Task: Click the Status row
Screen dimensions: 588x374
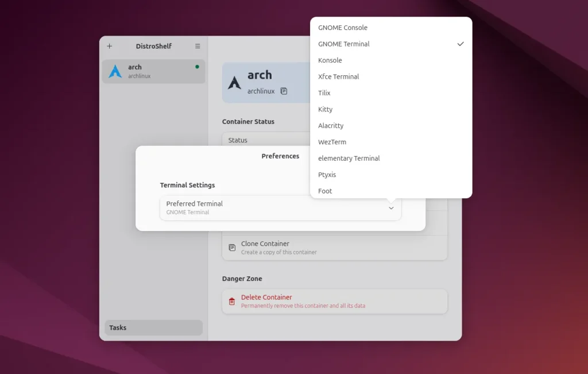Action: [266, 140]
